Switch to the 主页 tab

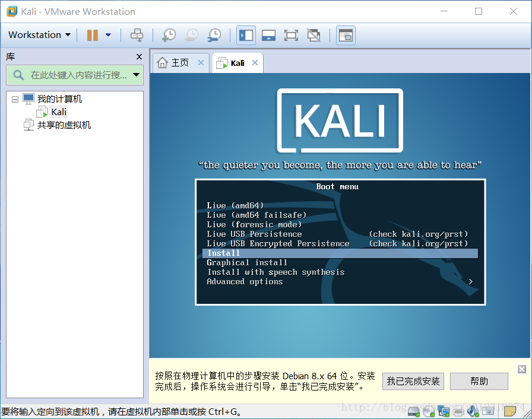(180, 63)
